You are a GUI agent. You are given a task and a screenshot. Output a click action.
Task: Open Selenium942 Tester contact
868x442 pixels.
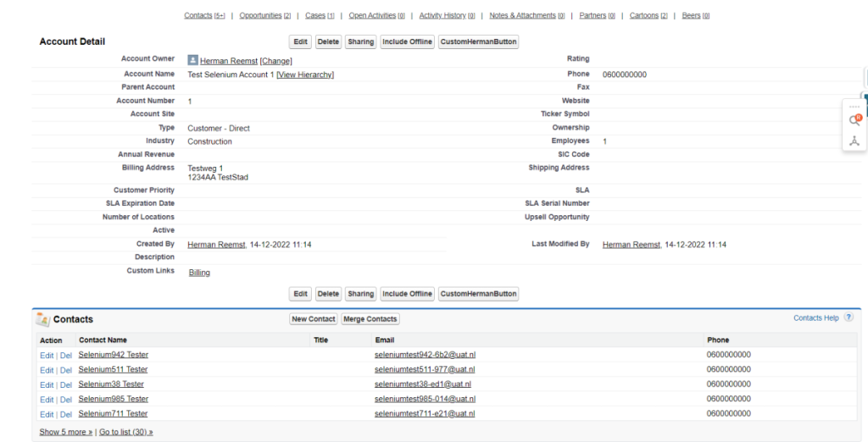(113, 355)
